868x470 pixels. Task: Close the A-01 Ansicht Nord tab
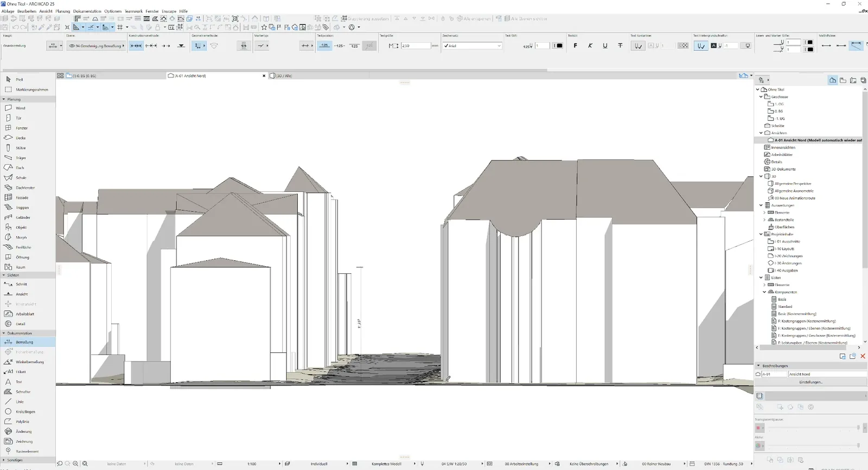[264, 76]
